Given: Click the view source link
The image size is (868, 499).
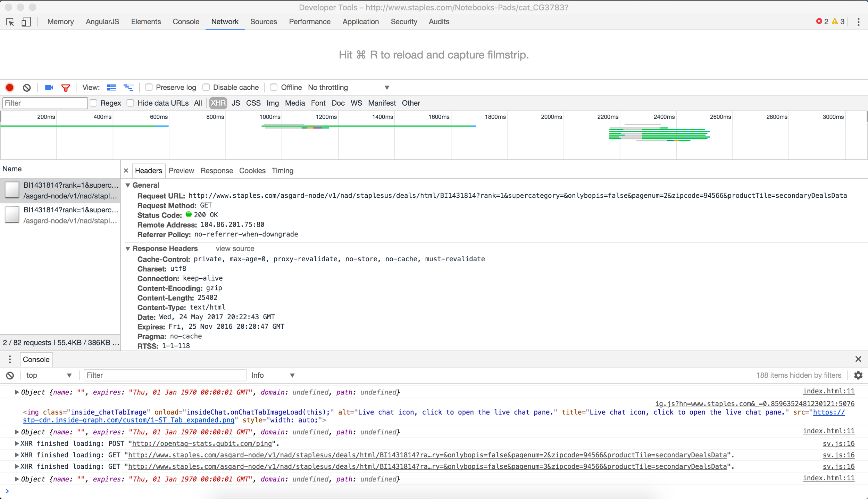Looking at the screenshot, I should (235, 248).
